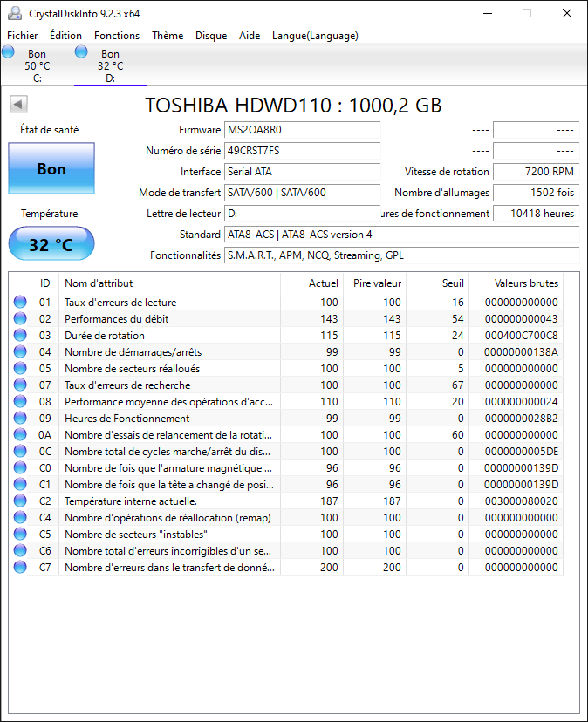588x722 pixels.
Task: Open the Langue(Language) menu
Action: click(315, 36)
